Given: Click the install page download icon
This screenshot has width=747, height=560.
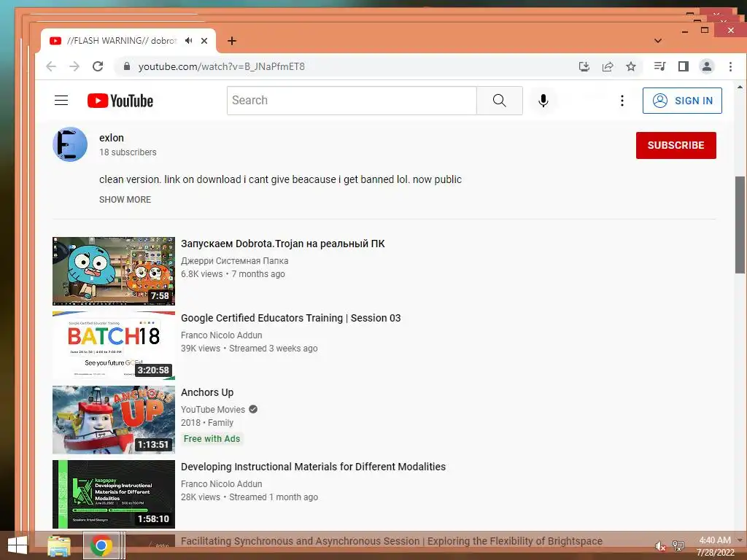Looking at the screenshot, I should pos(584,66).
